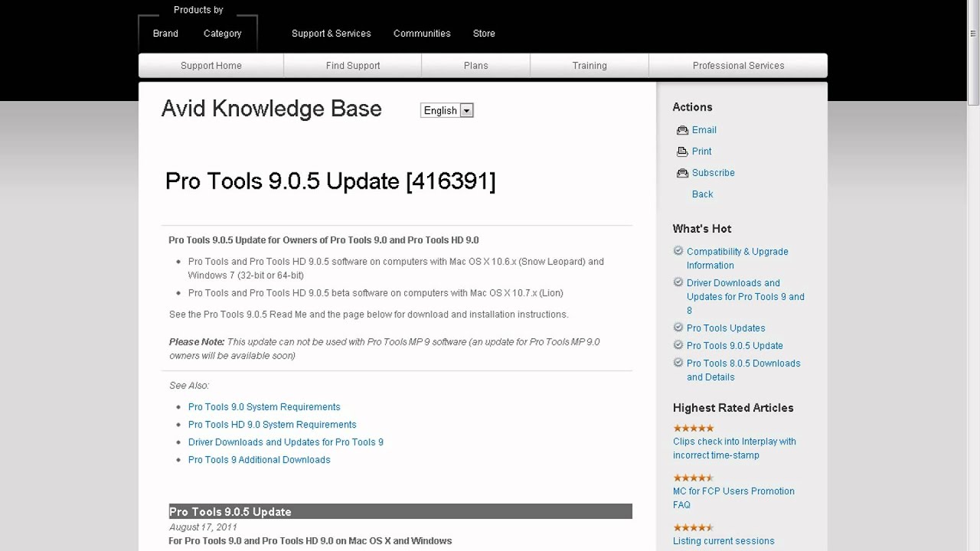This screenshot has width=980, height=551.
Task: Switch to Plans tab
Action: [x=475, y=66]
